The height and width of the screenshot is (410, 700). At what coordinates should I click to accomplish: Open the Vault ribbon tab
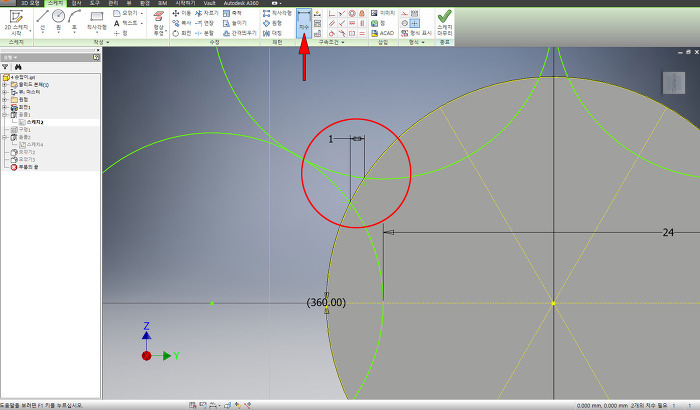coord(209,3)
